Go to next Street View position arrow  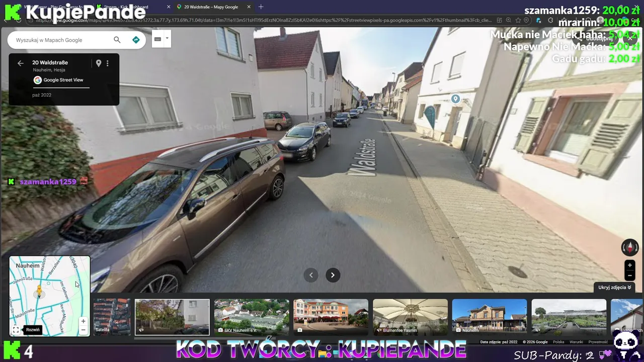333,275
